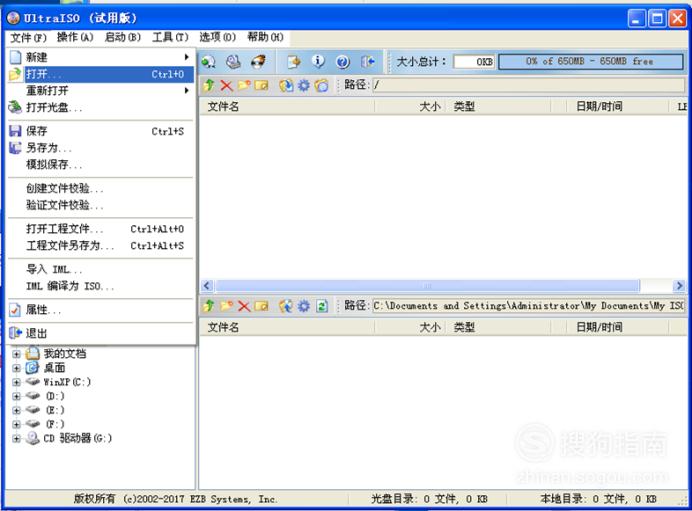This screenshot has width=692, height=511.
Task: Click the horizontal scrollbar thumb in ISO pane
Action: point(428,286)
